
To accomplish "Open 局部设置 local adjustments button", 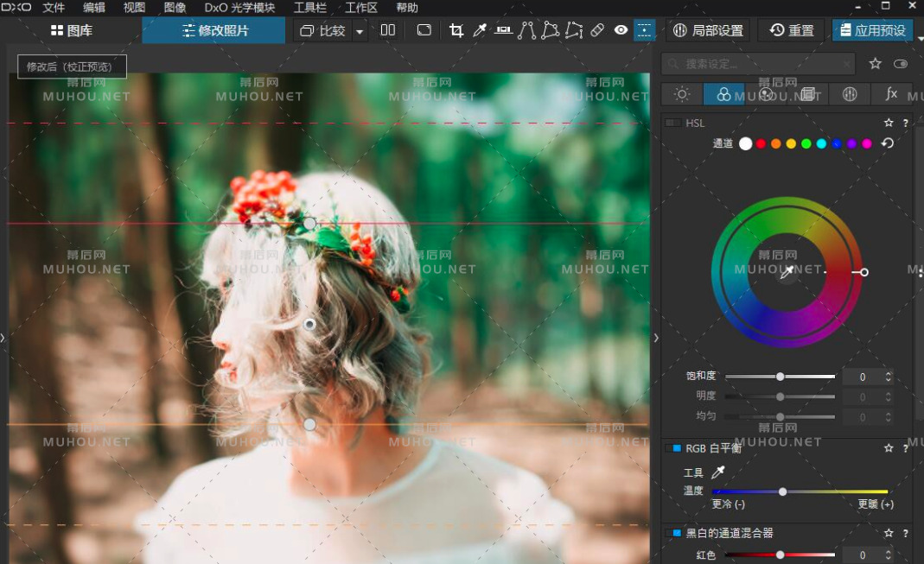I will (x=708, y=30).
